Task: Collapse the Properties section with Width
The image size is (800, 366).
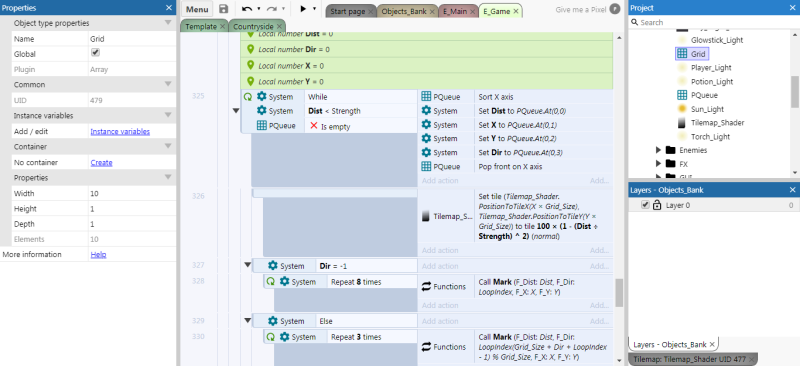Action: click(x=168, y=178)
